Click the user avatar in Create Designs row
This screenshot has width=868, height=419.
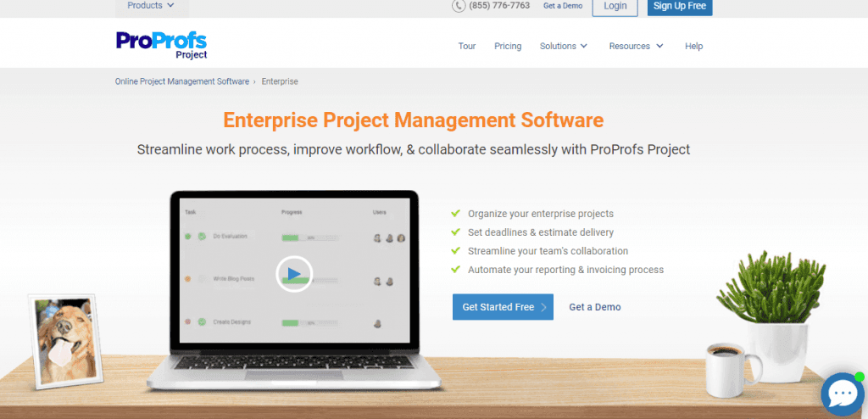pyautogui.click(x=377, y=324)
